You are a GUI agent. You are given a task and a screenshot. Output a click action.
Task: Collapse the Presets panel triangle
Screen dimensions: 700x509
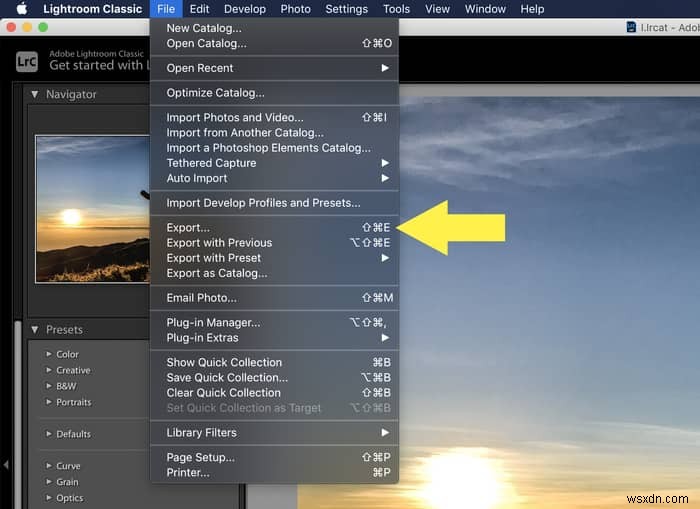tap(34, 330)
